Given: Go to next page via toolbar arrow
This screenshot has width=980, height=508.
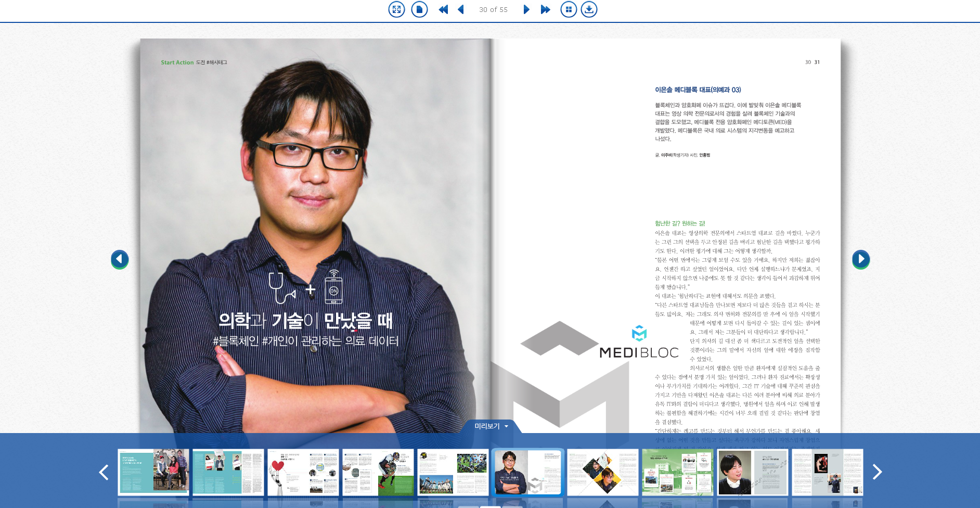Looking at the screenshot, I should tap(526, 9).
